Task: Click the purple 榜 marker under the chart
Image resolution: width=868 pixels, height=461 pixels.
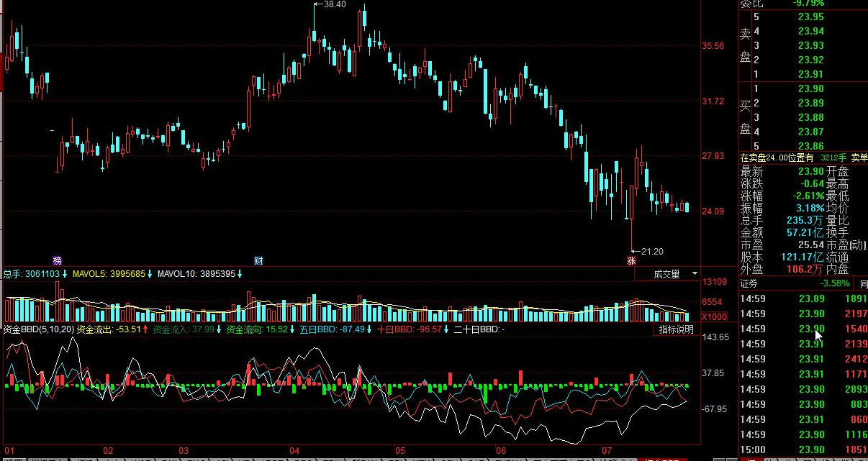Action: 58,260
